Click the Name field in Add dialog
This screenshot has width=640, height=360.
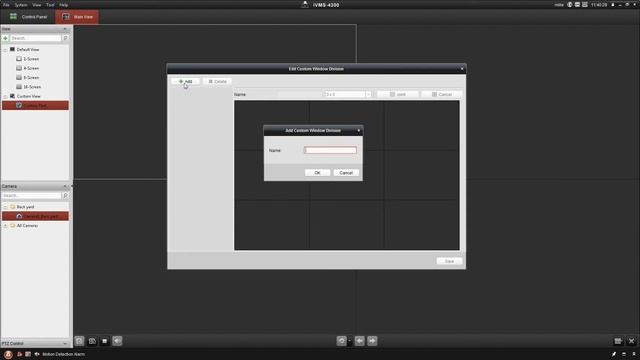(330, 150)
